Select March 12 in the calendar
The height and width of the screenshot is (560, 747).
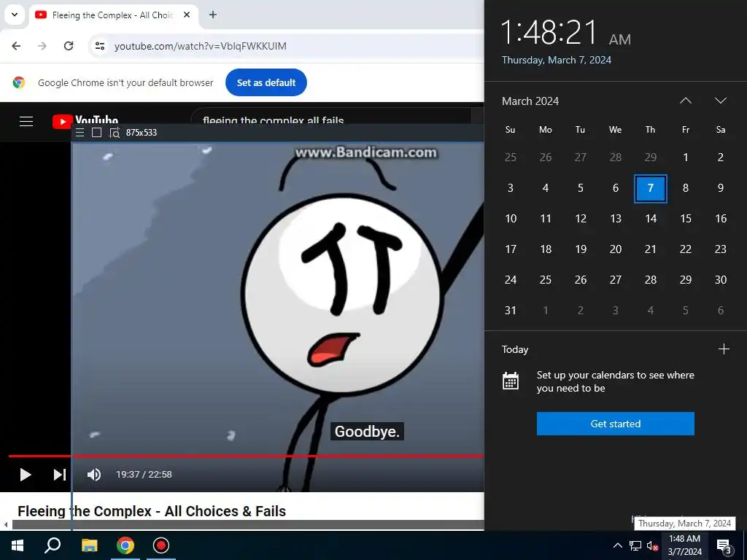[580, 219]
